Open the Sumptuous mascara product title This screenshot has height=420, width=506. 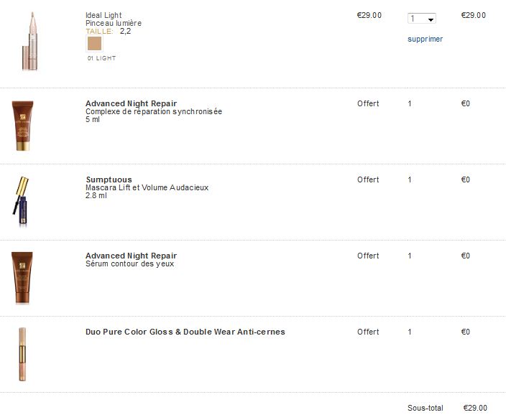109,179
